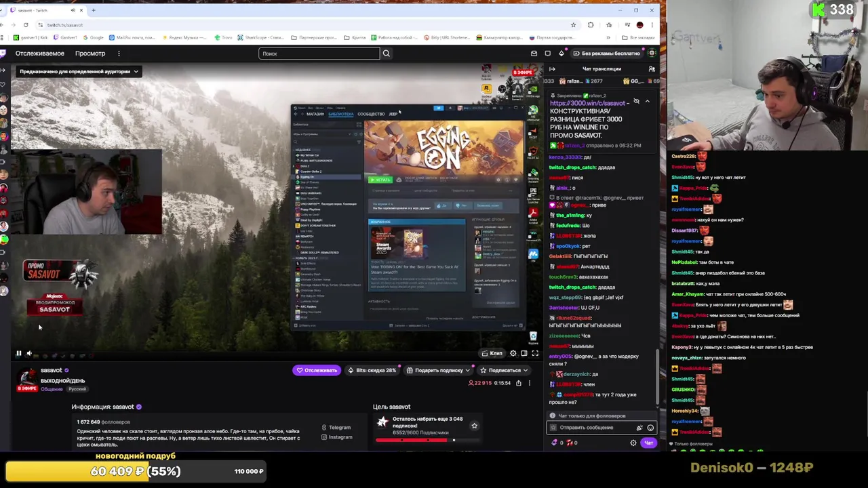Click the Русский language tag

77,389
